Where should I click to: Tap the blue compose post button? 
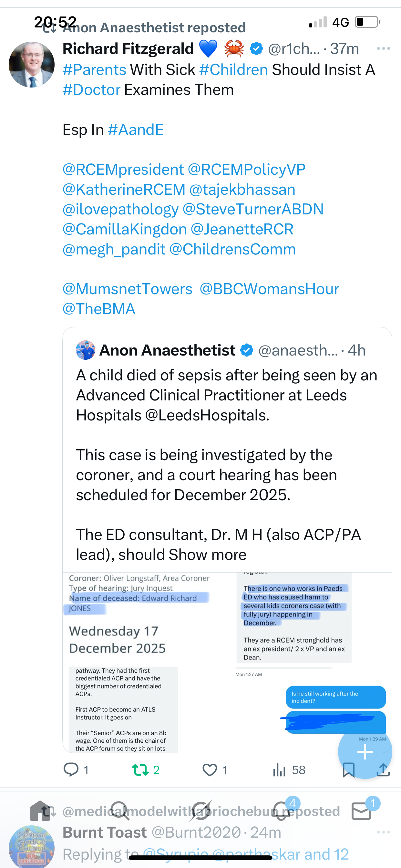pyautogui.click(x=365, y=751)
